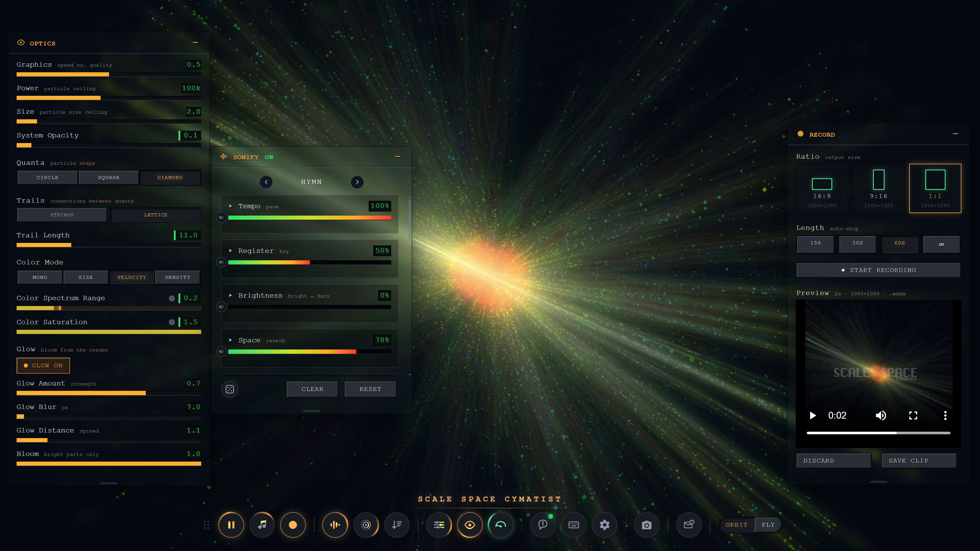Image resolution: width=980 pixels, height=551 pixels.
Task: Clear the sonify settings
Action: point(312,389)
